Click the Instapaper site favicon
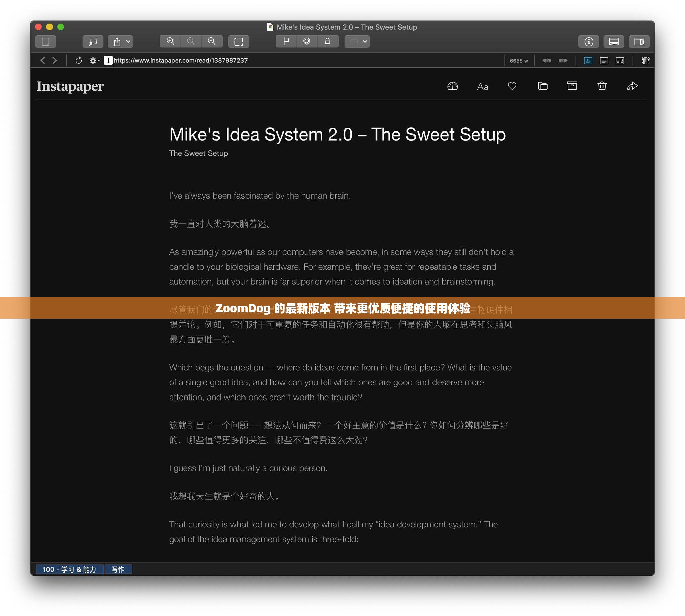Screen dimensions: 685x616 click(108, 60)
